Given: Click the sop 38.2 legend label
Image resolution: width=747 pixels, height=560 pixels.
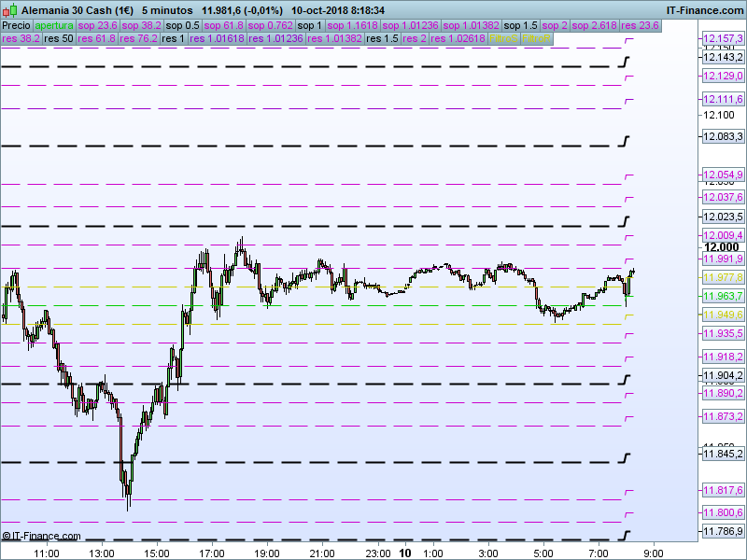Looking at the screenshot, I should [x=142, y=26].
